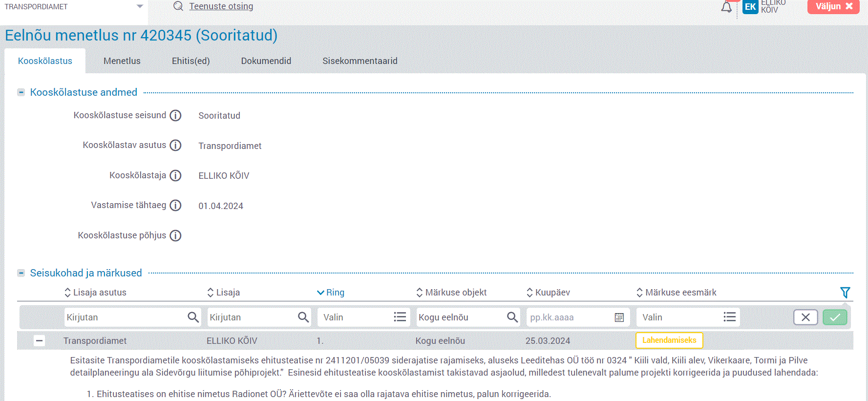Show info icon next to Kooskõlastaja
868x401 pixels.
pyautogui.click(x=175, y=175)
